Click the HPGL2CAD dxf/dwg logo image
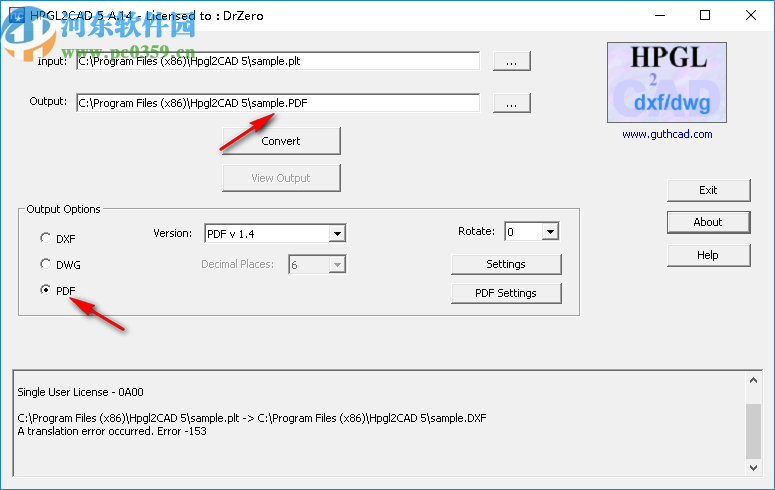Viewport: 775px width, 490px height. [x=667, y=82]
